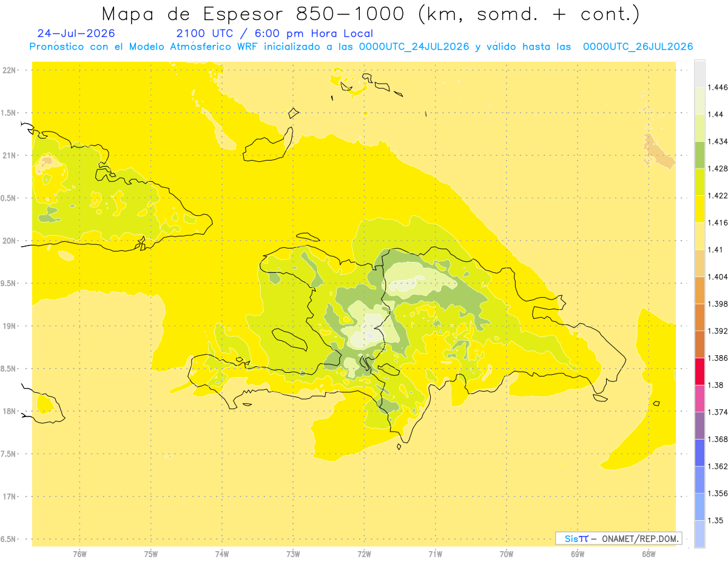Image resolution: width=728 pixels, height=562 pixels.
Task: Select the bright yellow swatch between 1.416 and 1.422
Action: 699,209
